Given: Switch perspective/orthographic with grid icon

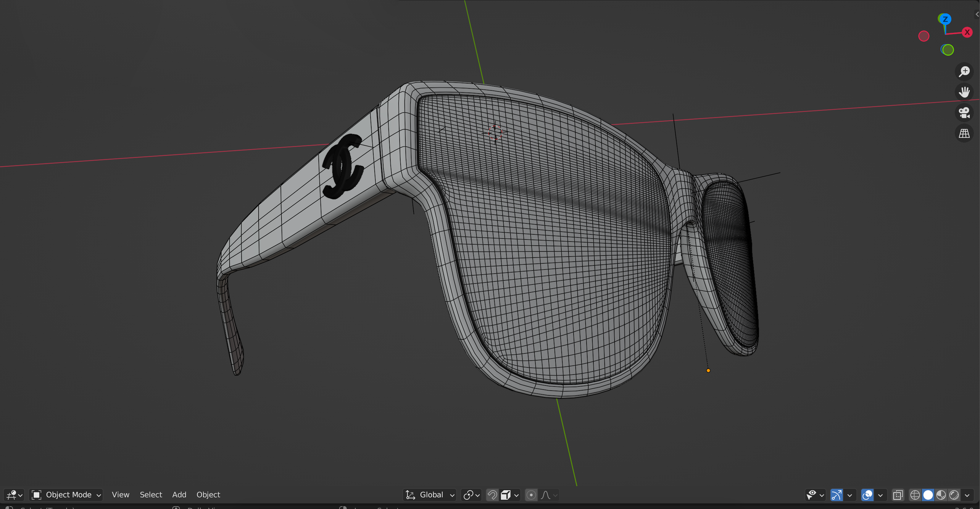Looking at the screenshot, I should point(964,134).
